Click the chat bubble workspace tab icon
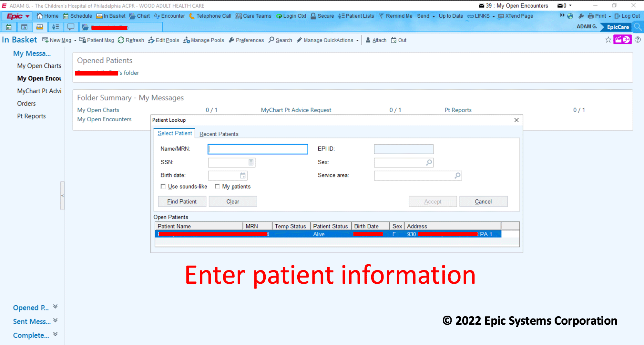This screenshot has width=644, height=345. point(71,27)
